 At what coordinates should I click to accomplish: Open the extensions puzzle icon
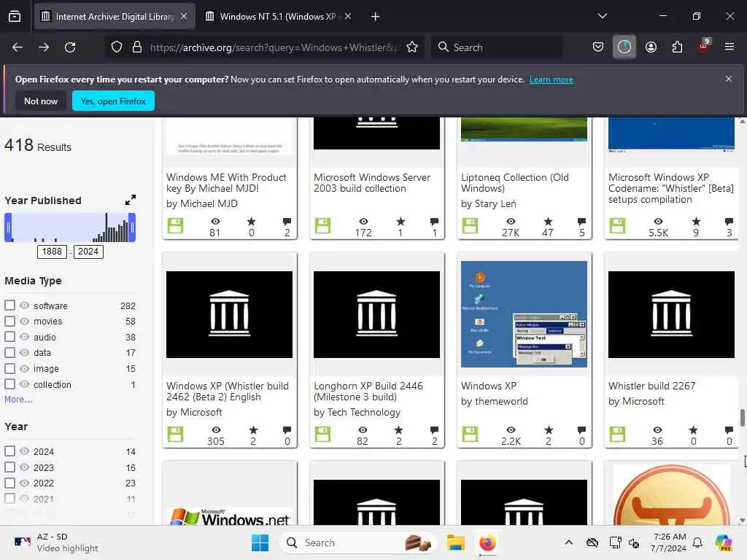click(677, 47)
